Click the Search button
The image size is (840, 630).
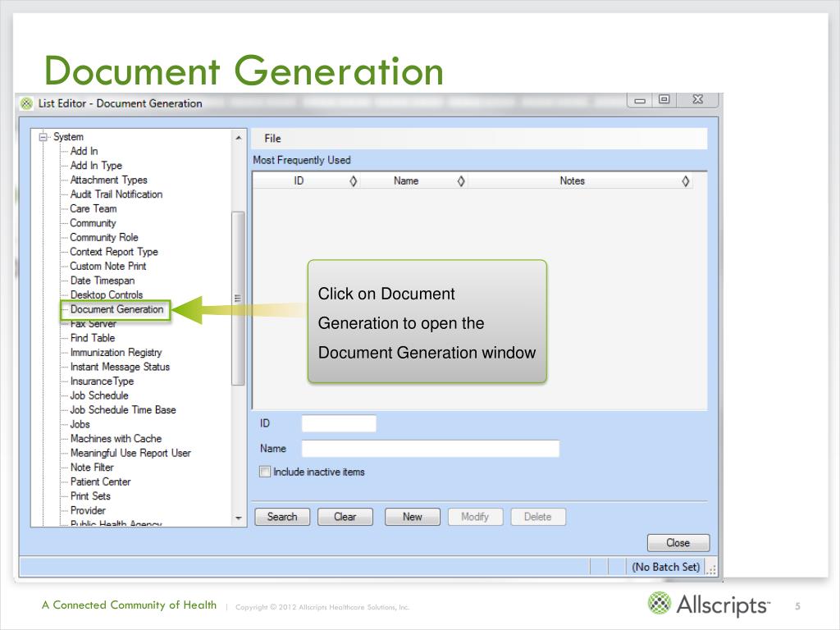(282, 517)
